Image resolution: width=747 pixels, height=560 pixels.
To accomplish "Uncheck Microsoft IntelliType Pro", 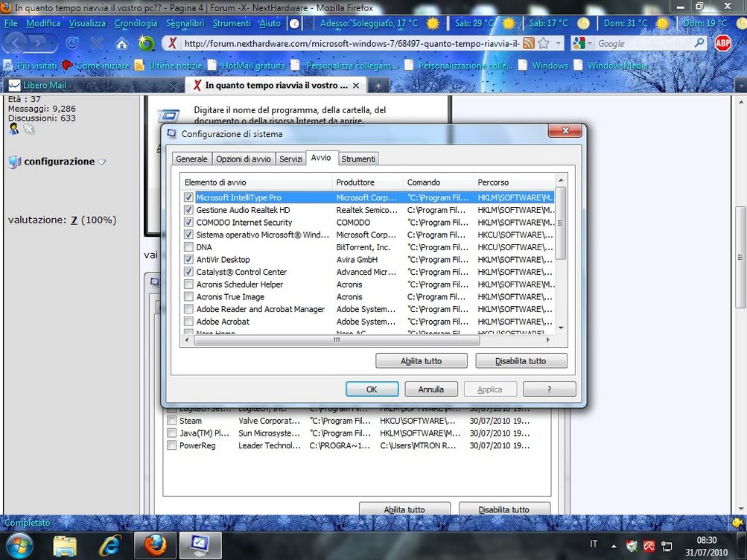I will click(188, 197).
